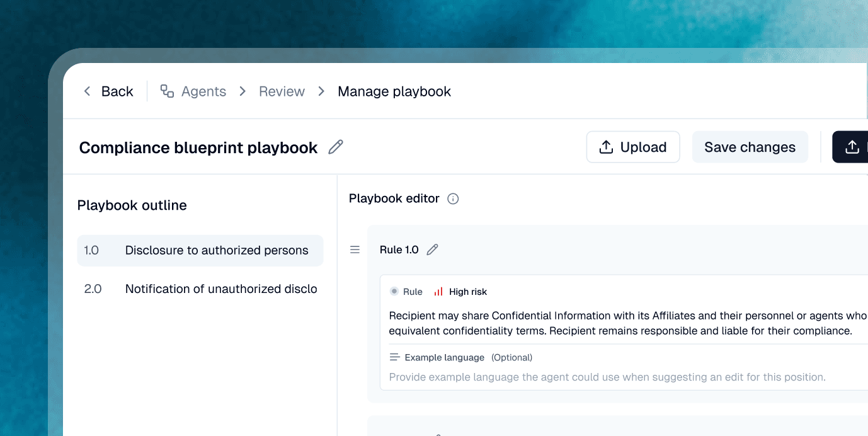Rename Rule 1.0 using its pencil icon
Screen dimensions: 868x436
(432, 250)
